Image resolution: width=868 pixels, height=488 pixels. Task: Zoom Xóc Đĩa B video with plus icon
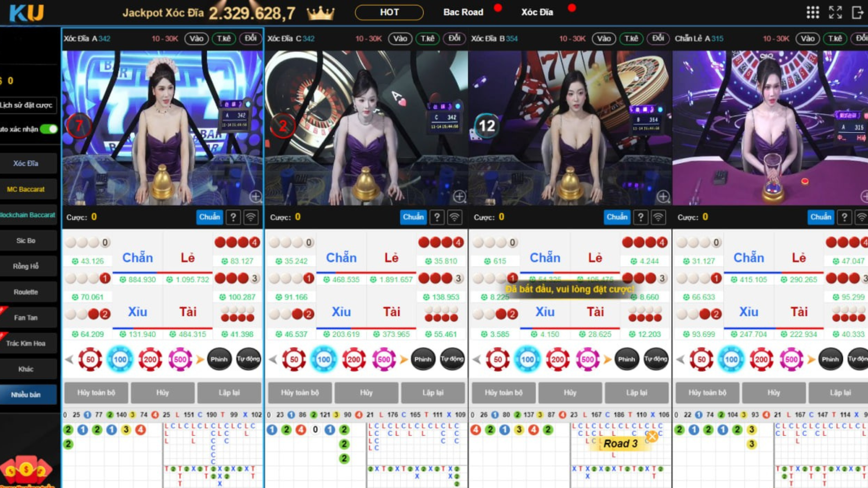coord(663,196)
